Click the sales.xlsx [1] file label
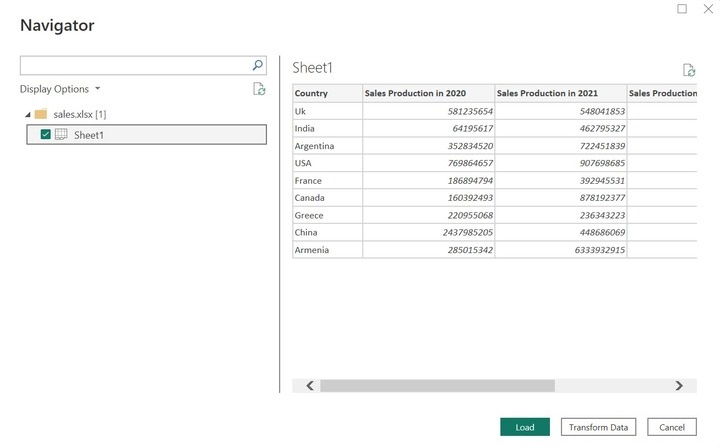720x448 pixels. coord(79,114)
